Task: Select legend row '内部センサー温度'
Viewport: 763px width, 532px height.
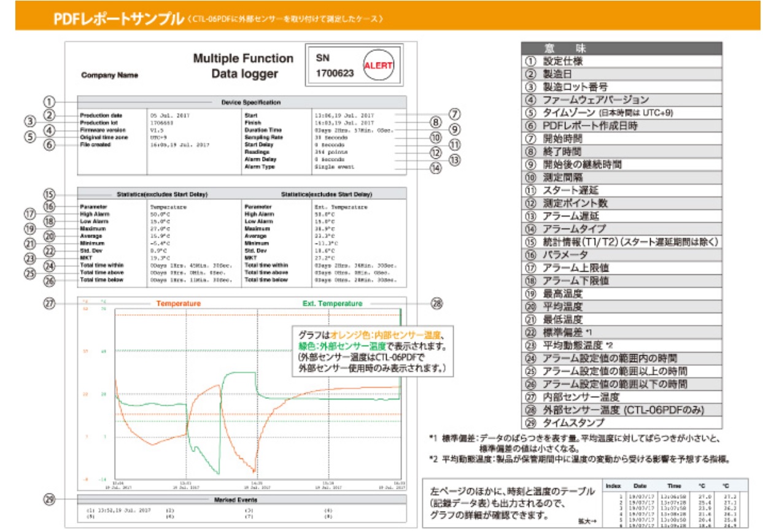Action: (x=621, y=397)
